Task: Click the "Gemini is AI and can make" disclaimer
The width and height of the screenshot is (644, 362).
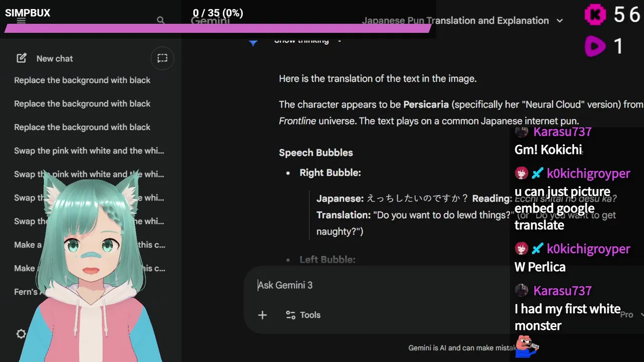Action: click(x=461, y=348)
